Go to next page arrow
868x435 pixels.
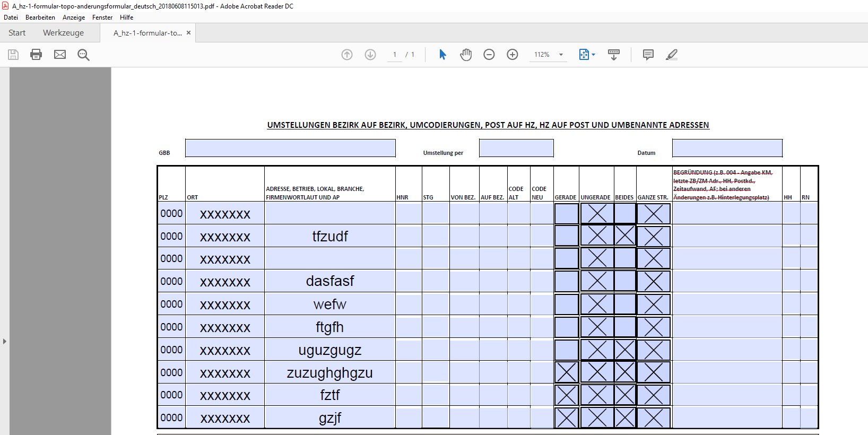[370, 55]
